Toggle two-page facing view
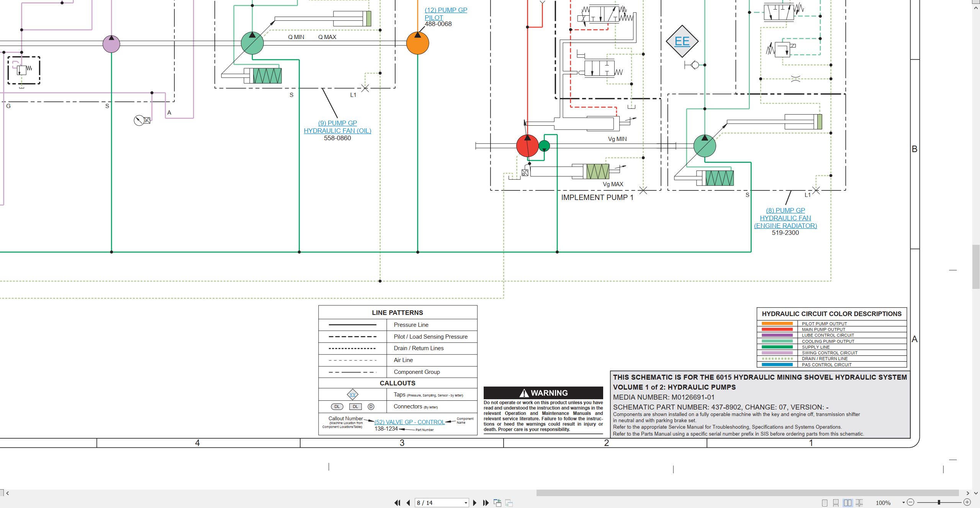Image resolution: width=980 pixels, height=508 pixels. (847, 503)
